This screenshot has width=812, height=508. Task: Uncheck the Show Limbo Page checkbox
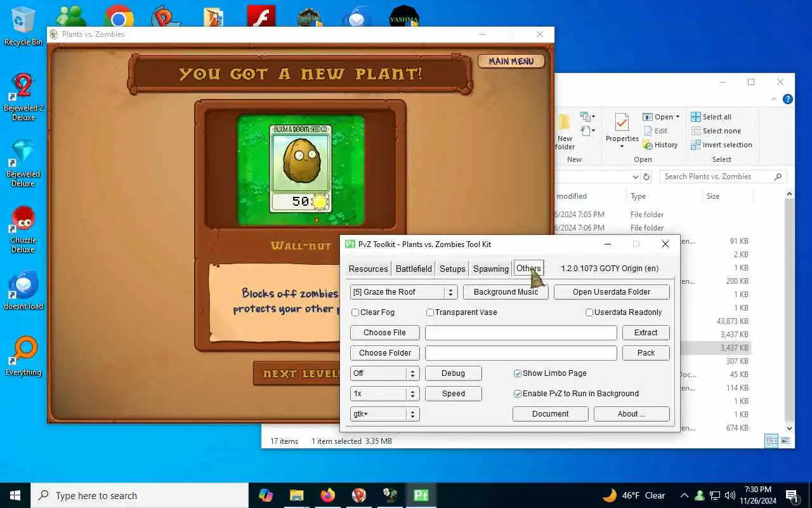[x=518, y=373]
